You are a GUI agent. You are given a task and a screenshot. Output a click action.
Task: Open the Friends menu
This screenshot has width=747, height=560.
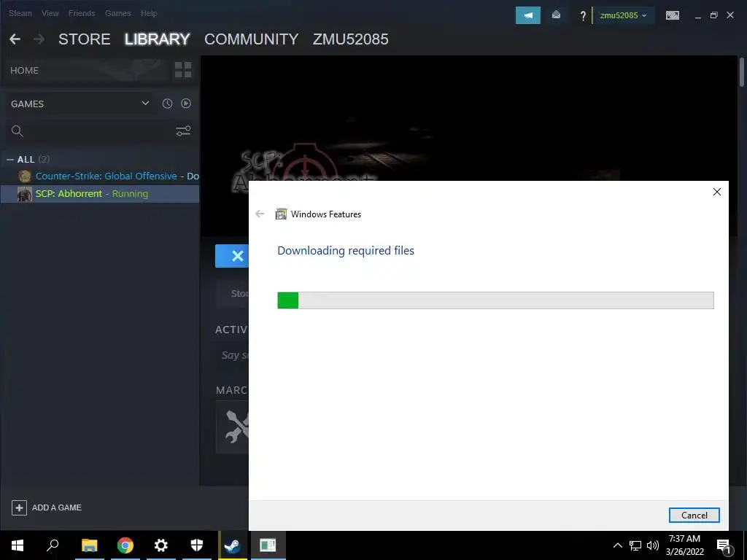tap(82, 13)
